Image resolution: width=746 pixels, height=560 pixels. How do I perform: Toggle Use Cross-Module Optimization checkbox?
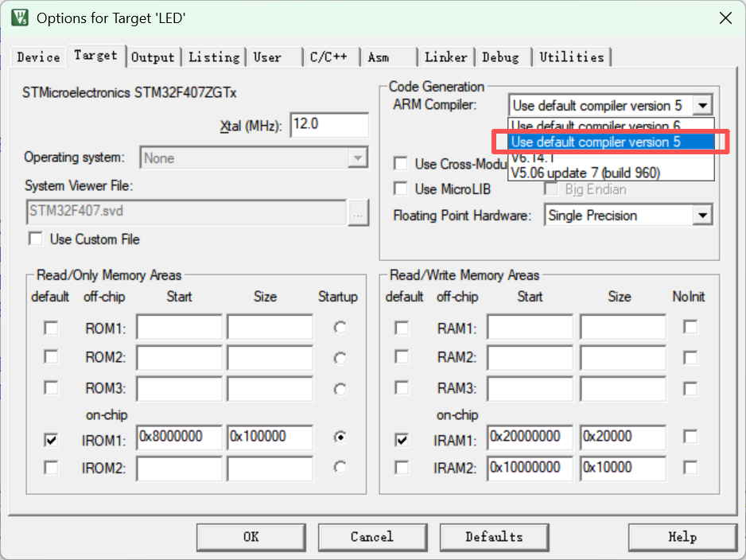401,164
